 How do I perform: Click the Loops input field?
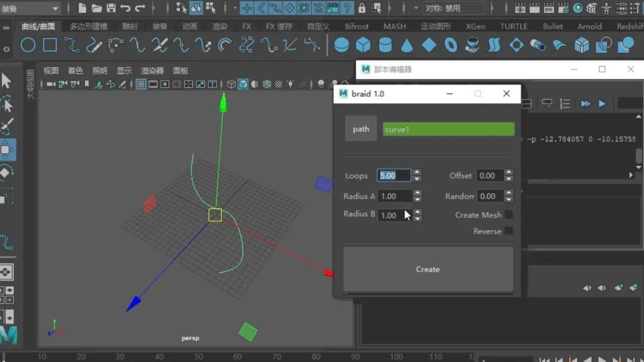(x=394, y=175)
